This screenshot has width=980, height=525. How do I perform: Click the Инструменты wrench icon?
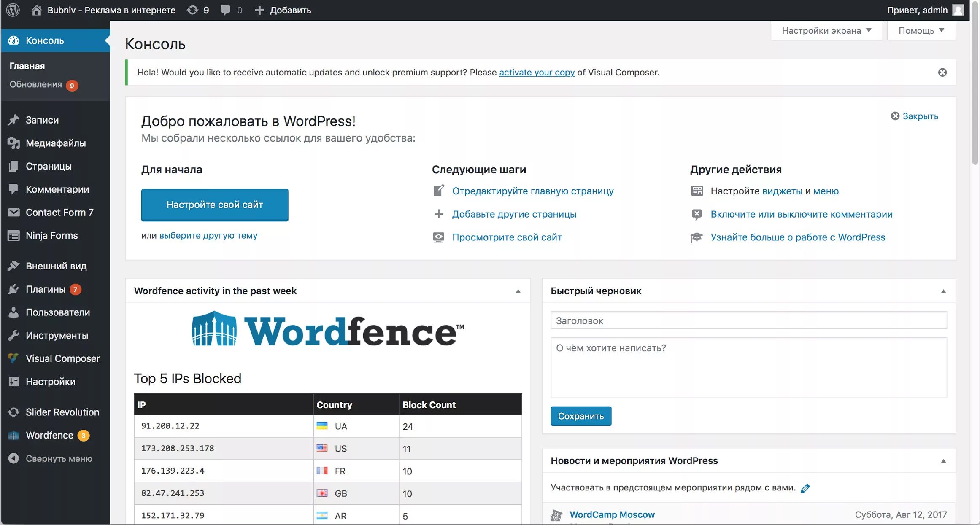(x=13, y=335)
